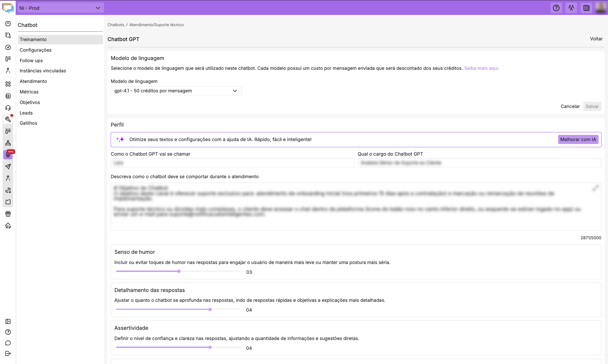Open Atendimento/Suporte técnico breadcrumb

click(157, 25)
